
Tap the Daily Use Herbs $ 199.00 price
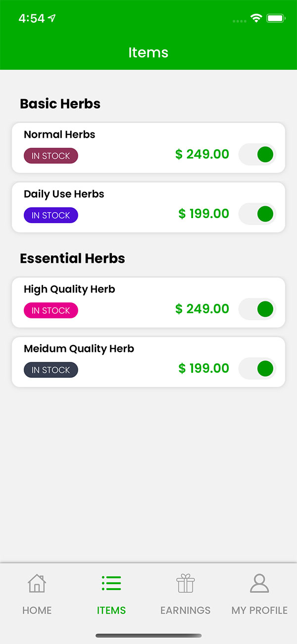click(x=203, y=214)
